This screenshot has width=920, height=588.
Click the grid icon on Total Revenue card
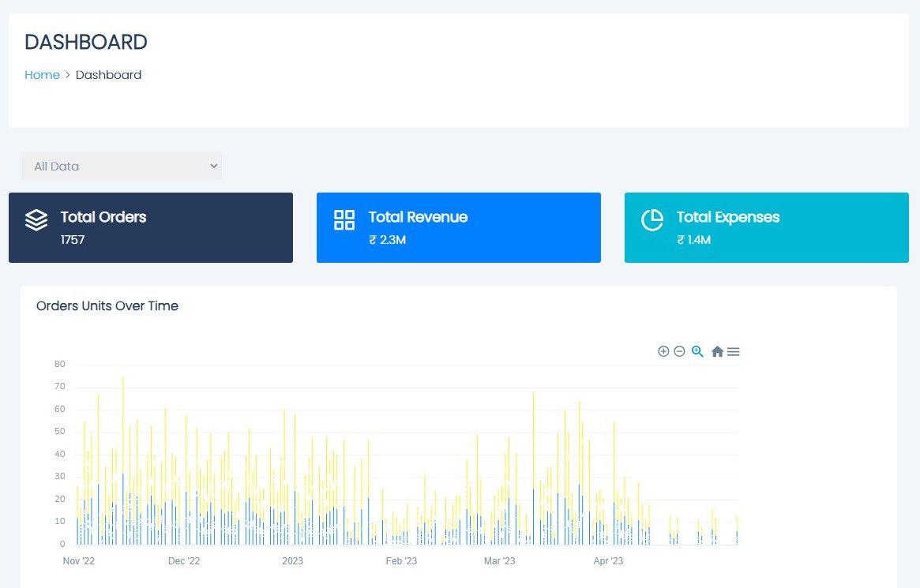[x=344, y=220]
